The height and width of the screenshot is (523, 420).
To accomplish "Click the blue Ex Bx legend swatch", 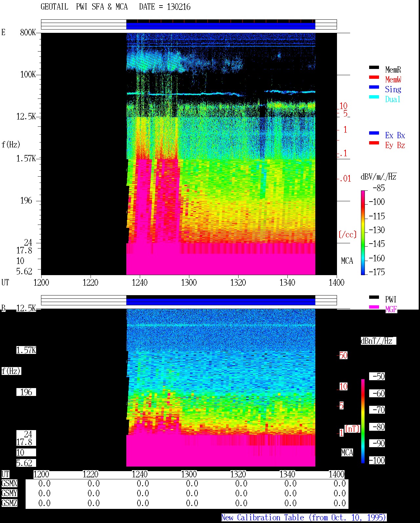I will [374, 133].
